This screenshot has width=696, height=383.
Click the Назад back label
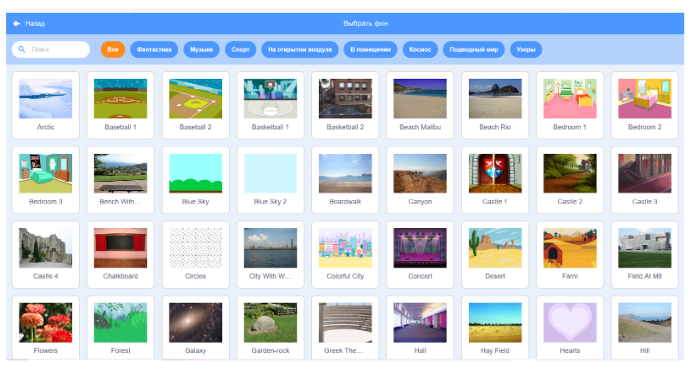click(35, 24)
